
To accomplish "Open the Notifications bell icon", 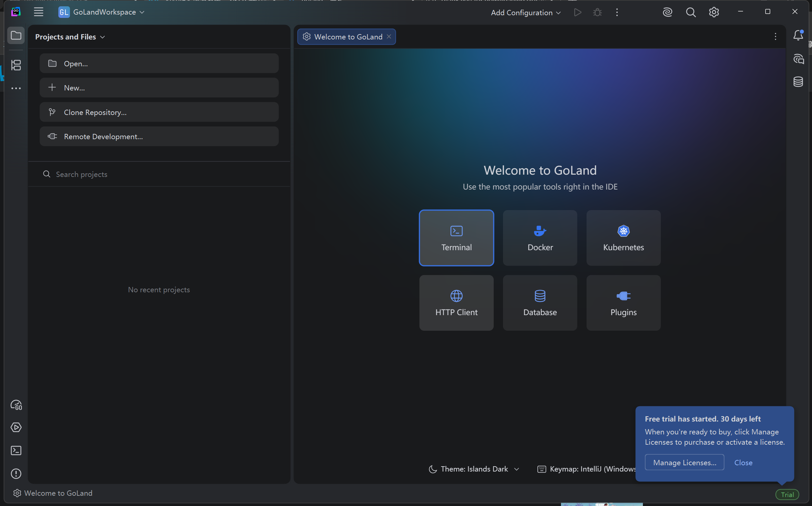I will (x=798, y=35).
